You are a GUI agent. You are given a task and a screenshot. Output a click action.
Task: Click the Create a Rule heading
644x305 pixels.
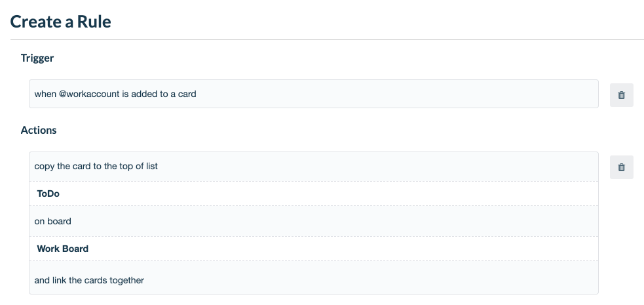[60, 22]
